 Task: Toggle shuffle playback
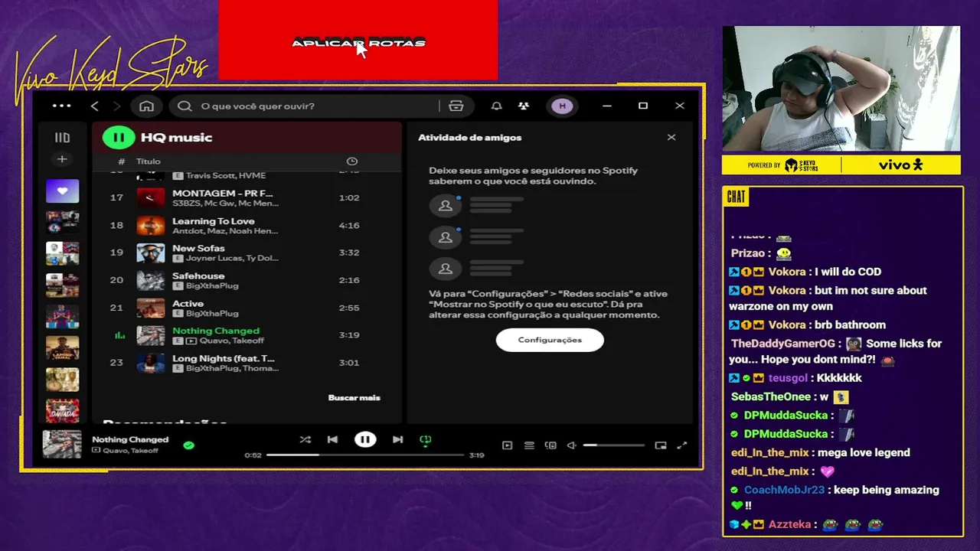[x=305, y=439]
